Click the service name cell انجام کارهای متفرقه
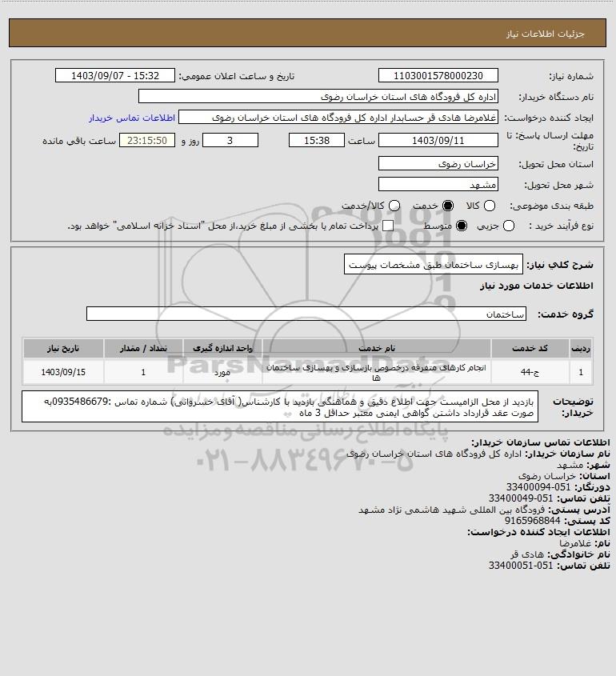This screenshot has height=676, width=616. tap(376, 372)
